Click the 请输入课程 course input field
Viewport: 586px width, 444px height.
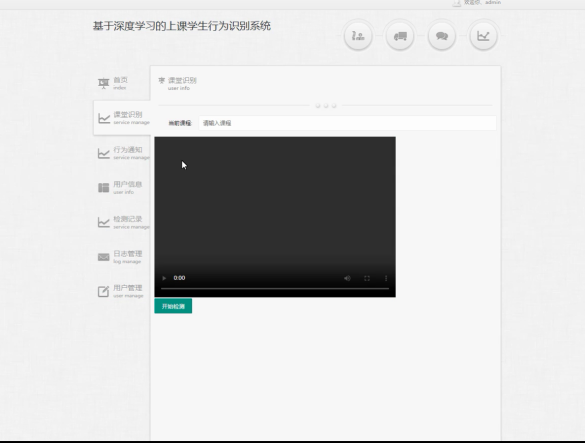pyautogui.click(x=347, y=123)
